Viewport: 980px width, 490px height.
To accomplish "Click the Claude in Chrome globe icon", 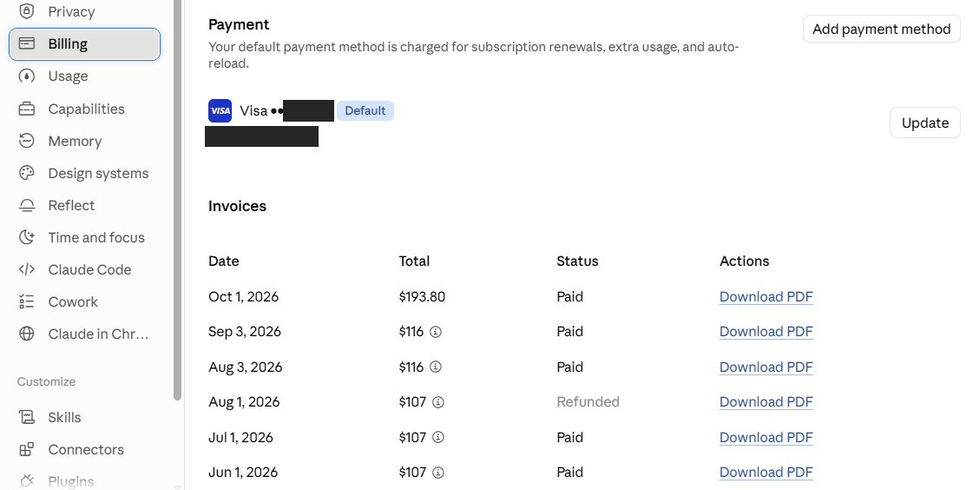I will click(x=26, y=334).
